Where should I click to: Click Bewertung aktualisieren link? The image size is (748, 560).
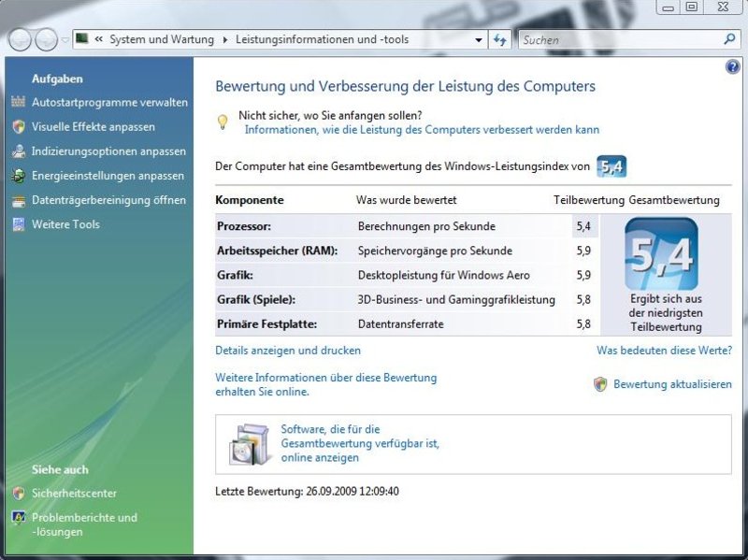[x=672, y=384]
